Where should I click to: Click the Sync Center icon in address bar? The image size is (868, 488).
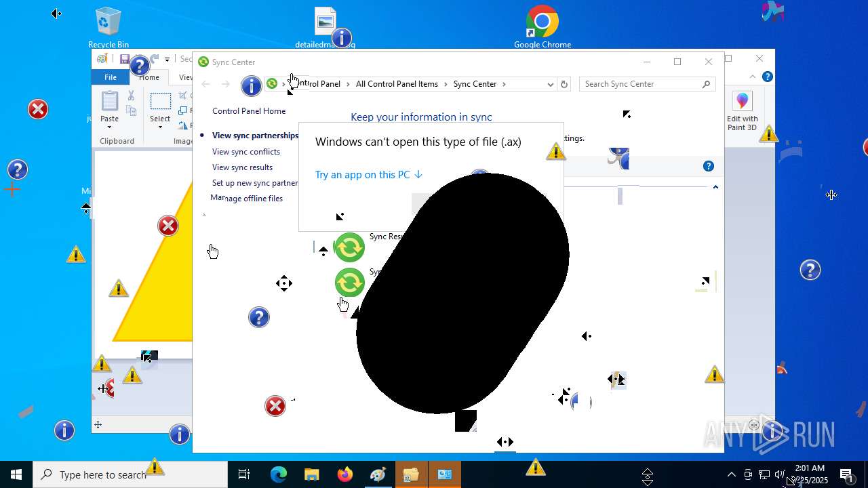tap(272, 83)
